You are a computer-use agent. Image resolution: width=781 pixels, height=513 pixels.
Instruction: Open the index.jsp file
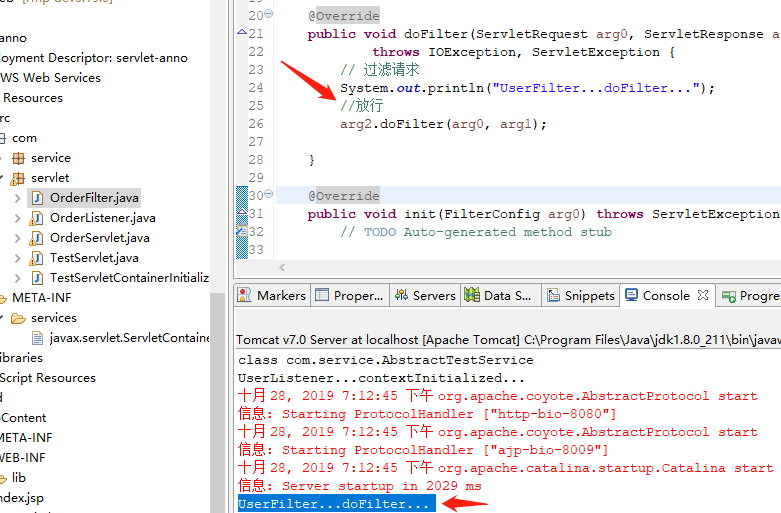point(22,497)
